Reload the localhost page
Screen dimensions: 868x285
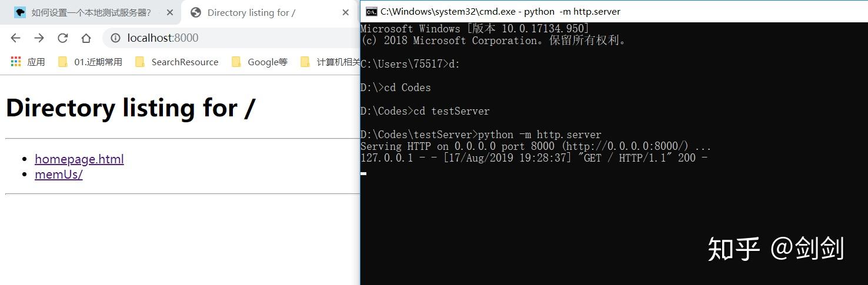(62, 38)
